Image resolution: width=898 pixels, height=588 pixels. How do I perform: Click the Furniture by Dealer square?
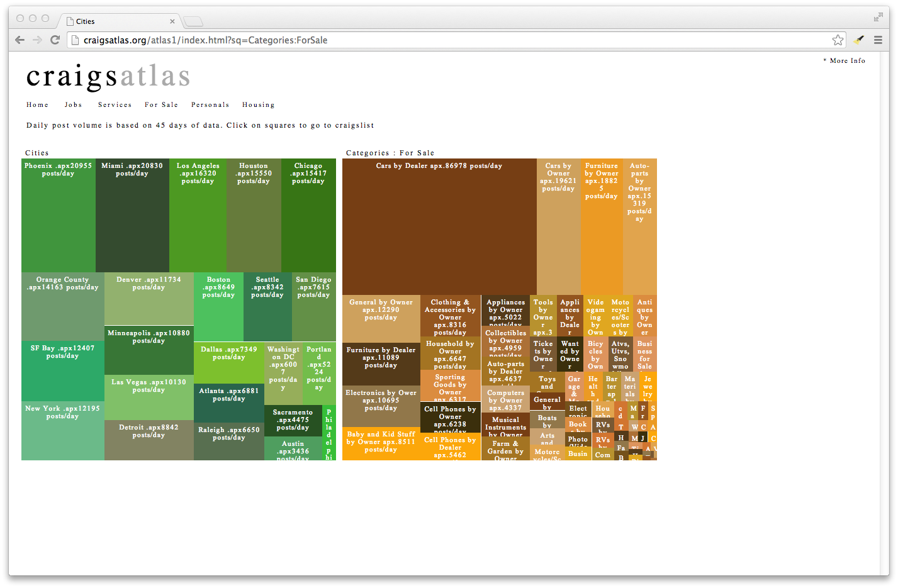381,364
